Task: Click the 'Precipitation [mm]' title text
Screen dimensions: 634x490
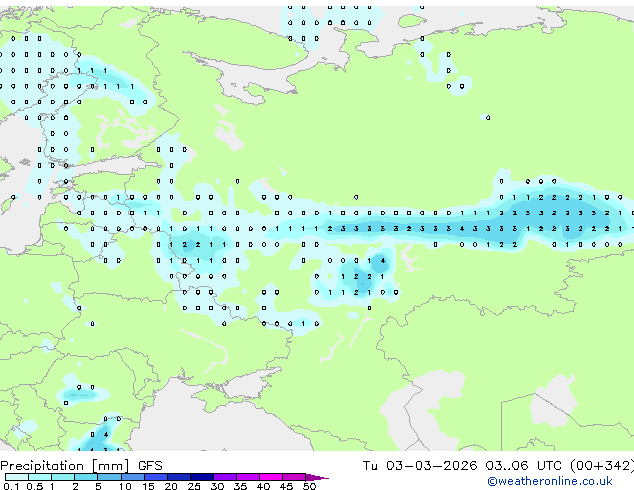Action: point(65,466)
